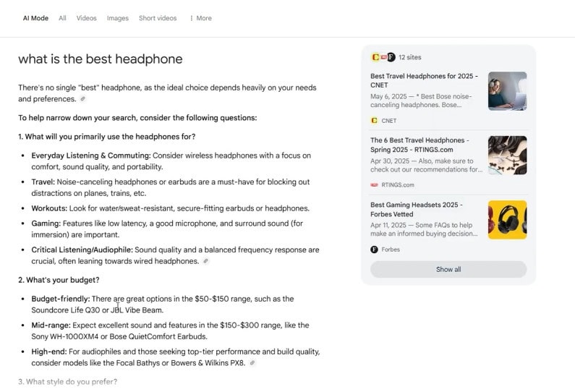
Task: Click the RTINGS.com favicon icon
Action: [x=375, y=185]
